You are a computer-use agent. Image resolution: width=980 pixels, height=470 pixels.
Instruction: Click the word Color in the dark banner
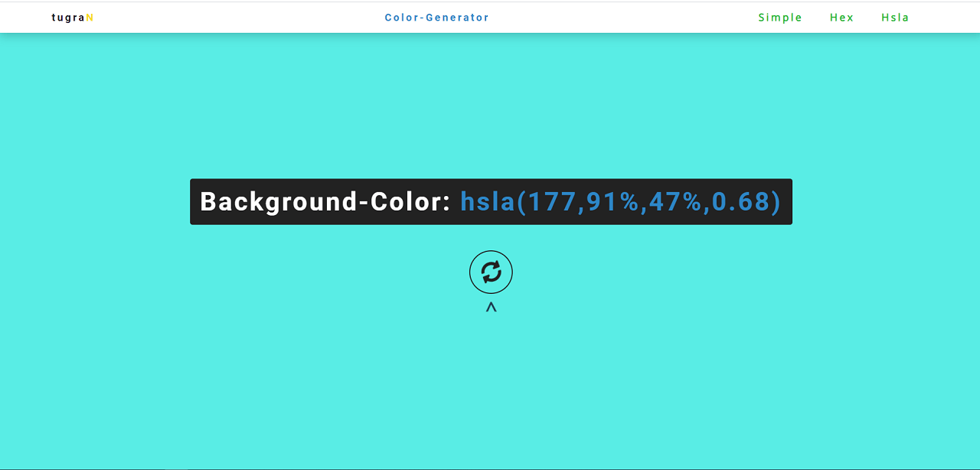[405, 202]
